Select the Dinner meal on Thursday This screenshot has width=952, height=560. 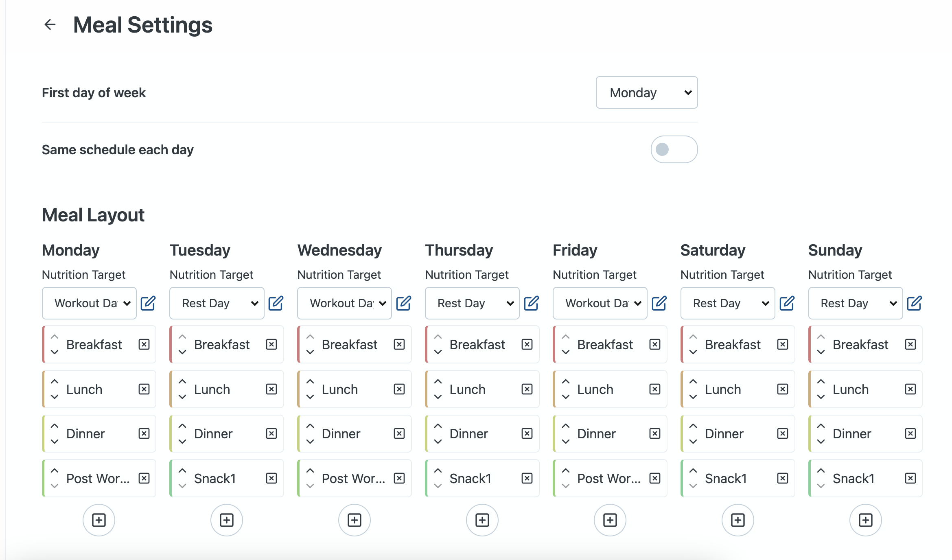point(469,434)
